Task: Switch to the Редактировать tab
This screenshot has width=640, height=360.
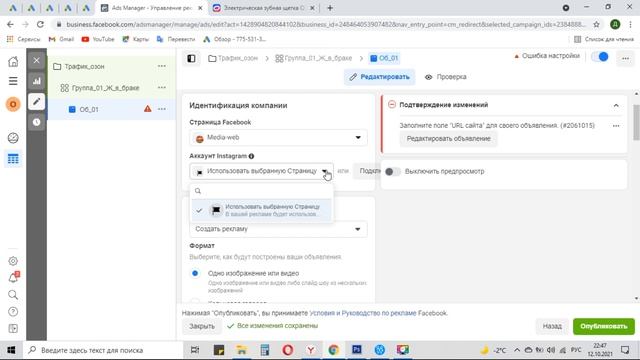Action: (x=380, y=77)
